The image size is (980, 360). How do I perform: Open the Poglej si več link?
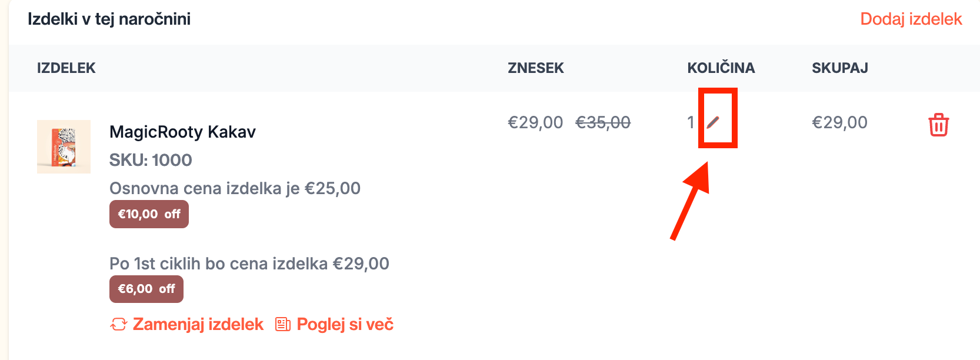(x=345, y=324)
